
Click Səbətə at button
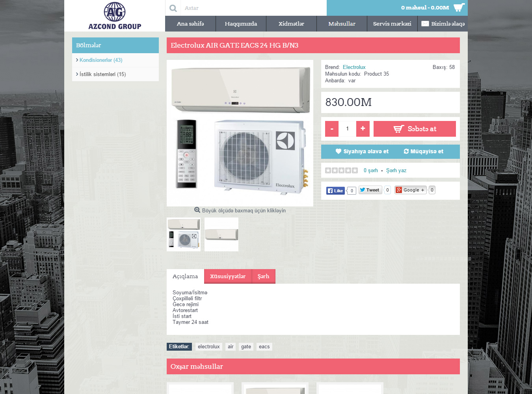415,129
